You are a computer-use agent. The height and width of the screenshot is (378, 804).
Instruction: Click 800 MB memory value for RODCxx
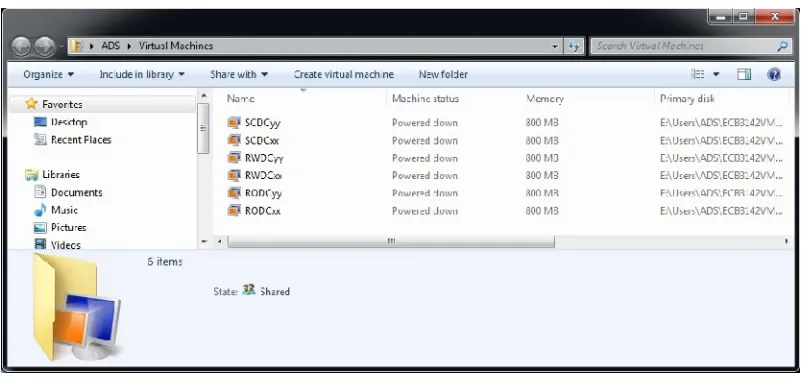tap(542, 211)
